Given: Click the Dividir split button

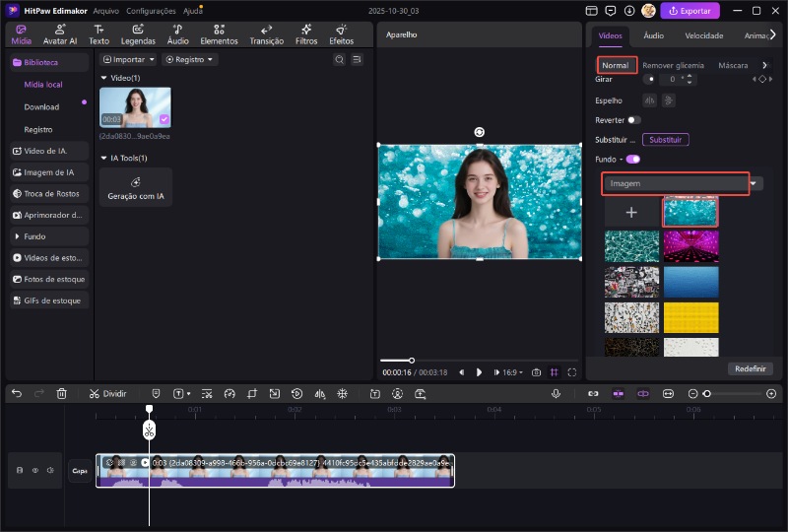Looking at the screenshot, I should coord(108,394).
